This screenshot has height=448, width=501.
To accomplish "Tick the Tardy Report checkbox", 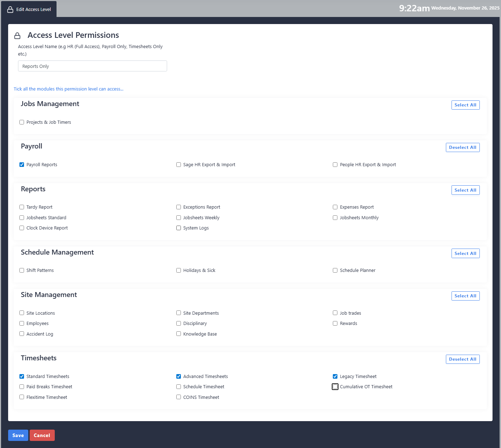I will [22, 207].
